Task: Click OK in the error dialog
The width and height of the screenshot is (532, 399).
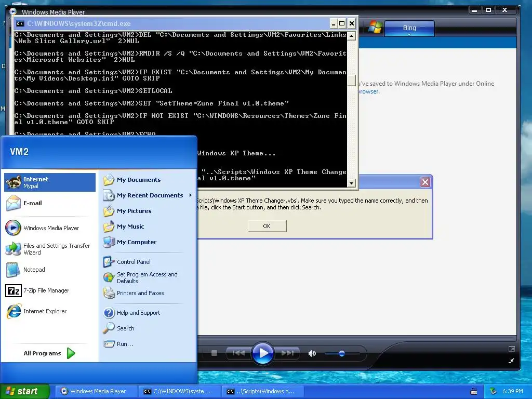Action: (267, 226)
